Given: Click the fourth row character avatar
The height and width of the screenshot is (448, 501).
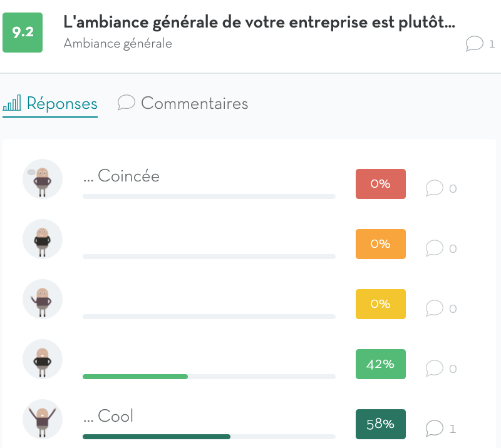Looking at the screenshot, I should click(x=43, y=359).
